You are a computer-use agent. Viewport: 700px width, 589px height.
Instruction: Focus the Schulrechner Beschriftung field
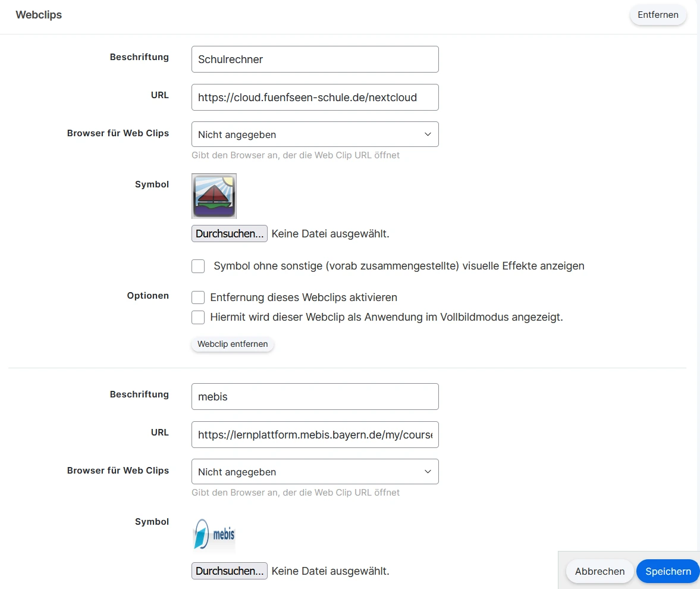coord(315,59)
